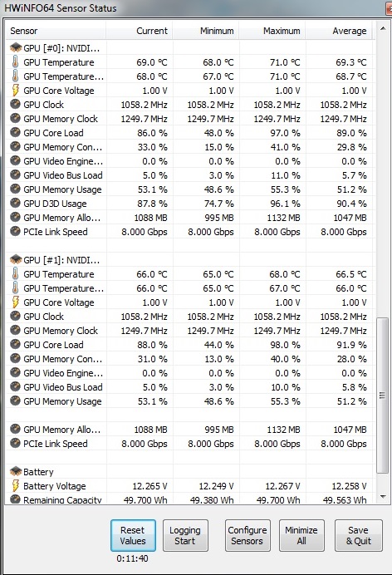Click Minimize All button
Image resolution: width=392 pixels, height=575 pixels.
pos(301,535)
